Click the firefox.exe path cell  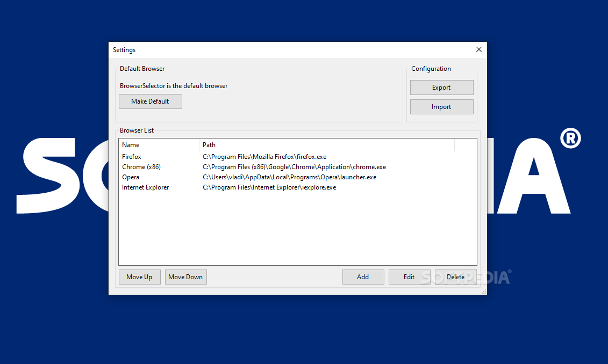pos(264,157)
